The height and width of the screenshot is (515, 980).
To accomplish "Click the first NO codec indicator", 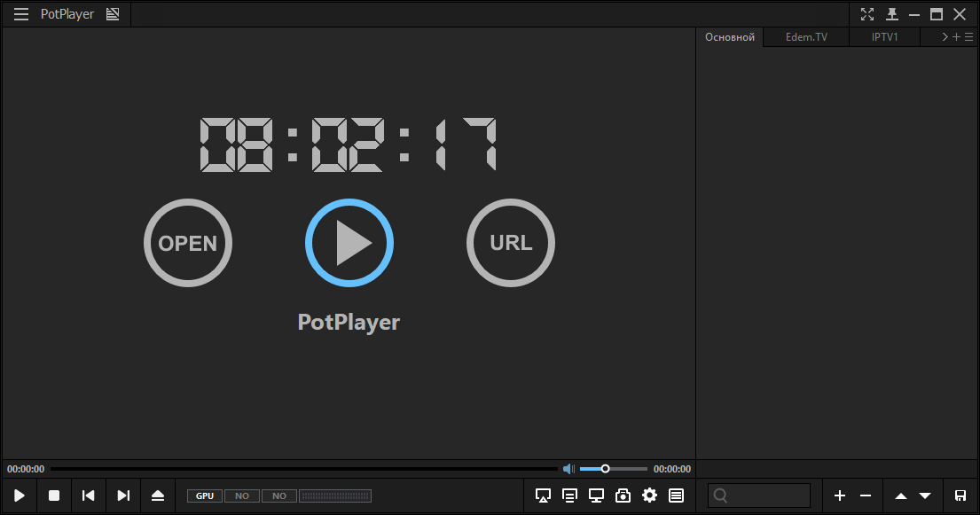I will coord(242,495).
